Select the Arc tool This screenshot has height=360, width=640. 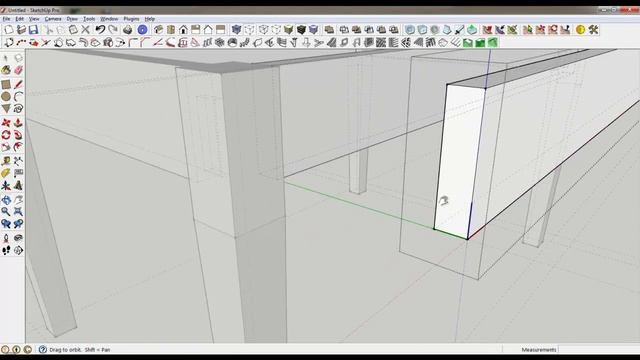(x=18, y=96)
